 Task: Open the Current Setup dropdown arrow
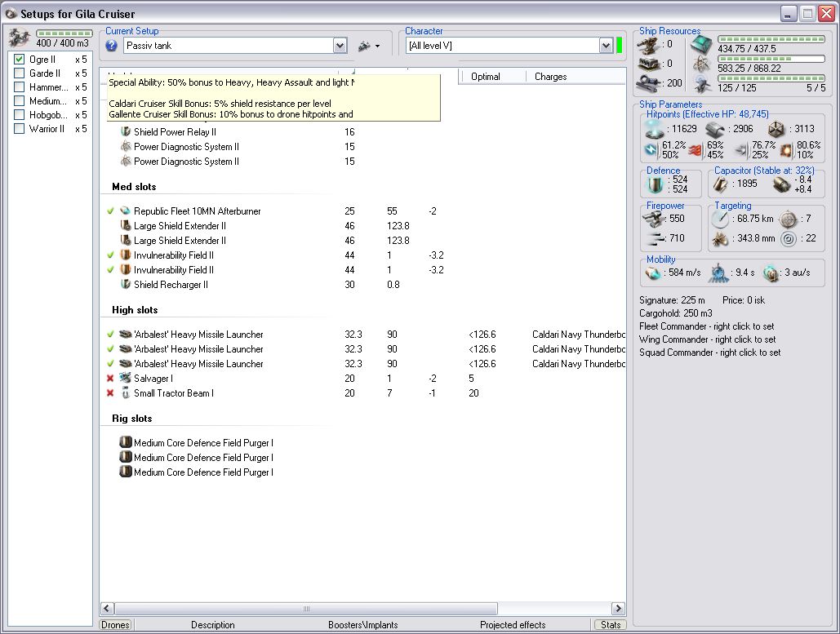click(340, 46)
